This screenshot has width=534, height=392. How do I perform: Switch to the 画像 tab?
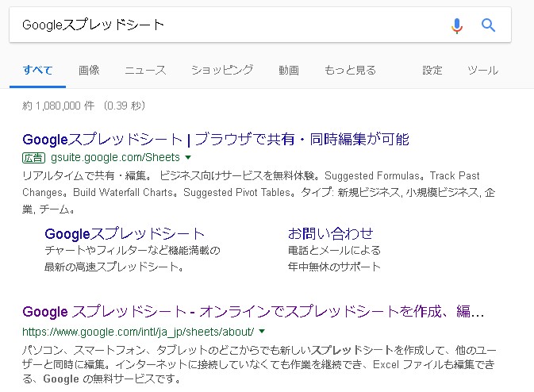[89, 70]
